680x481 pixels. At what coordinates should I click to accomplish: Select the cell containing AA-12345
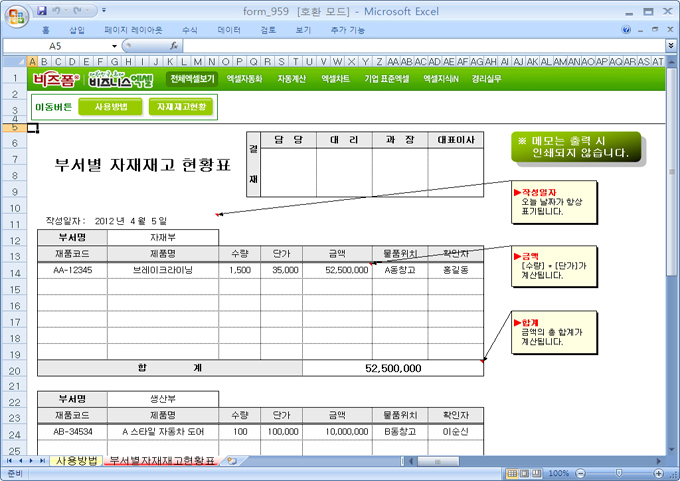[72, 270]
